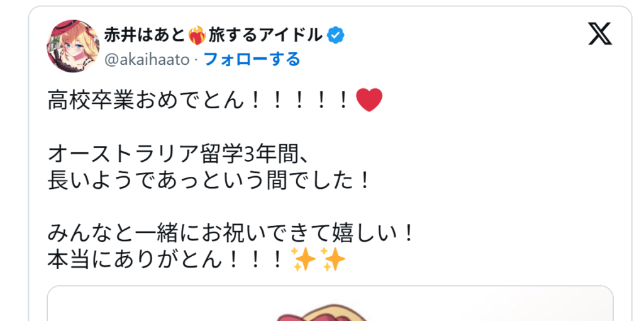This screenshot has width=644, height=321.
Task: Click the フォローする follow link
Action: tap(252, 60)
